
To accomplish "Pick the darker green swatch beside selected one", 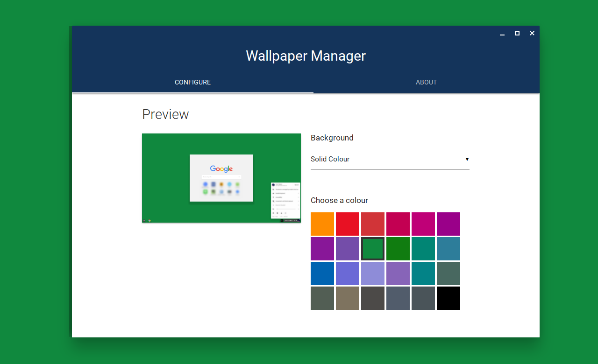I will tap(398, 249).
